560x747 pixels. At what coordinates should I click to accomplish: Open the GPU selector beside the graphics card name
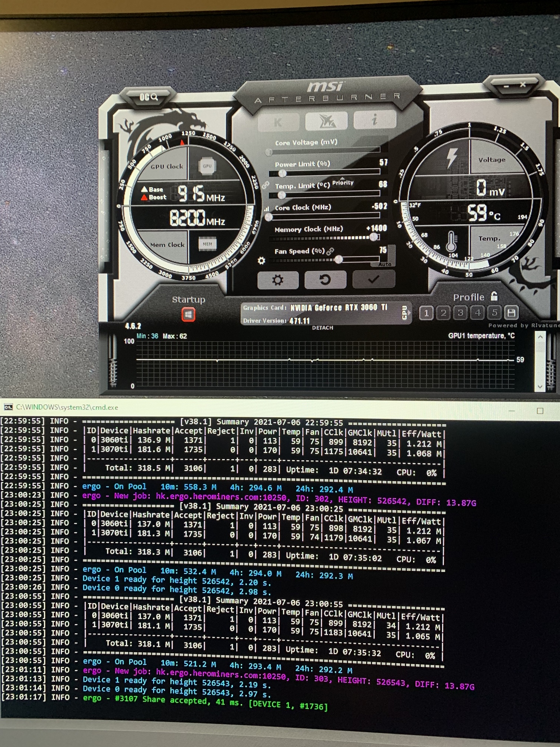(404, 312)
